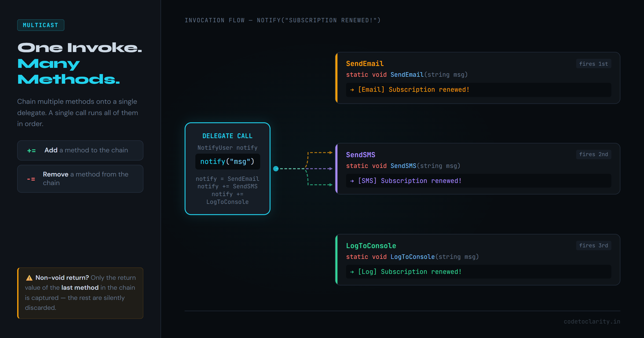Click the "+=" add operator icon

(x=31, y=150)
